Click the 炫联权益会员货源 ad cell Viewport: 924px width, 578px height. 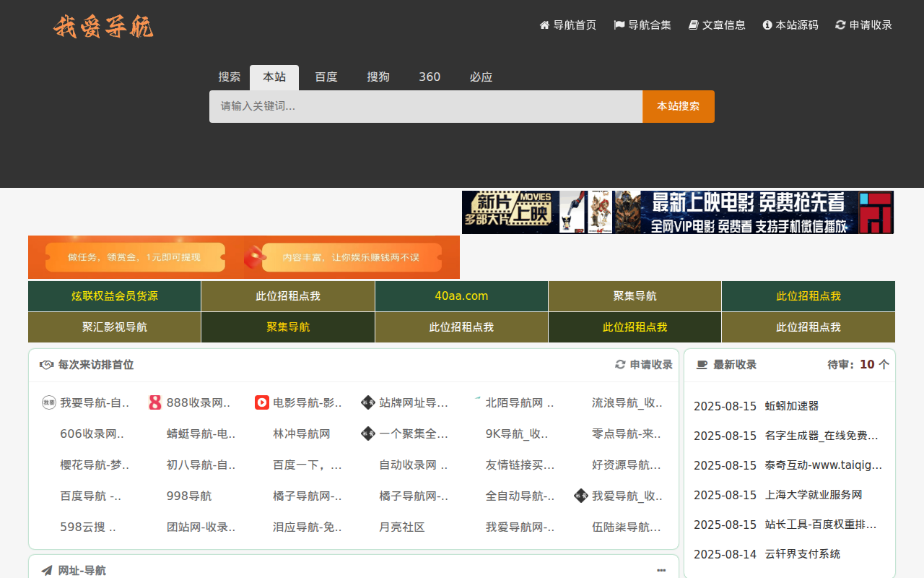point(115,296)
